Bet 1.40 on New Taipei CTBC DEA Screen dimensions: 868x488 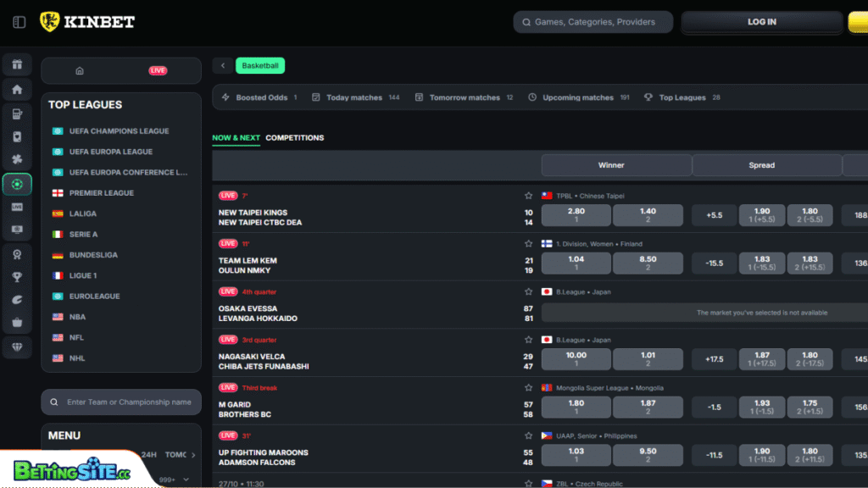[648, 215]
